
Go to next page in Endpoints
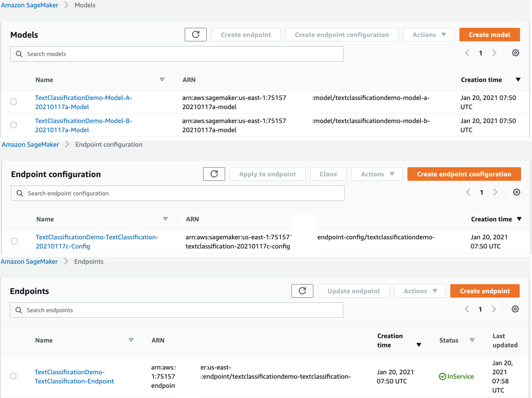(x=494, y=309)
